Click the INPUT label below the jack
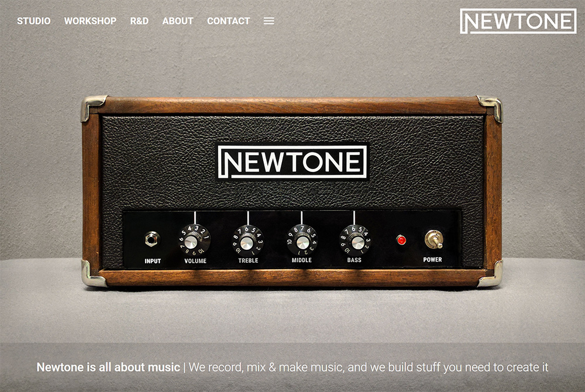Screen dimensions: 585x392 [153, 261]
